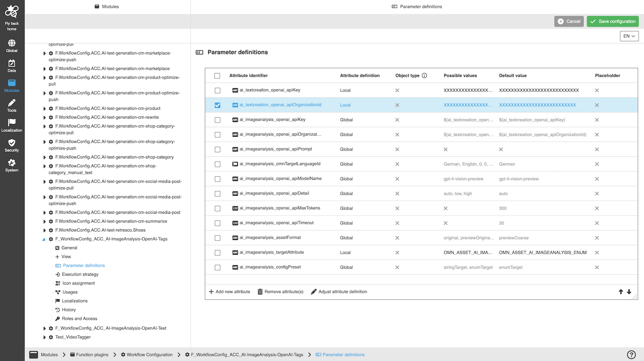
Task: Check the ai_textcreation_openai_apiKey row checkbox
Action: 217,90
